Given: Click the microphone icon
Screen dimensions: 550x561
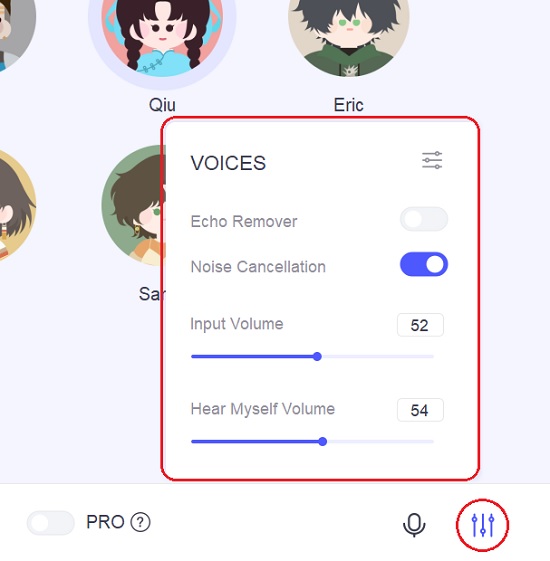Looking at the screenshot, I should point(414,525).
